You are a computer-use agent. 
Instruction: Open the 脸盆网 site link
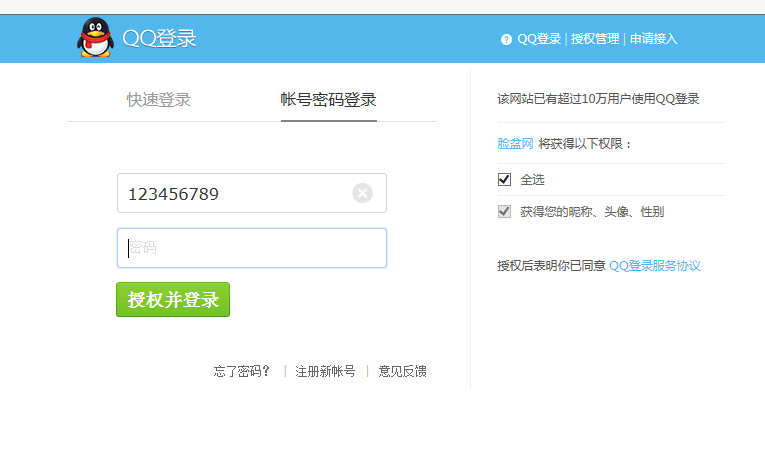tap(515, 144)
